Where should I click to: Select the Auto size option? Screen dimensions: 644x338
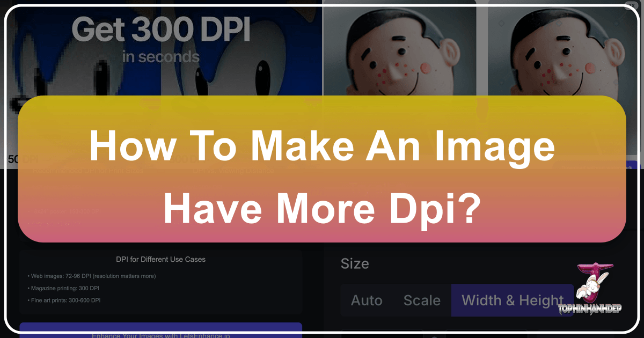[x=367, y=300]
